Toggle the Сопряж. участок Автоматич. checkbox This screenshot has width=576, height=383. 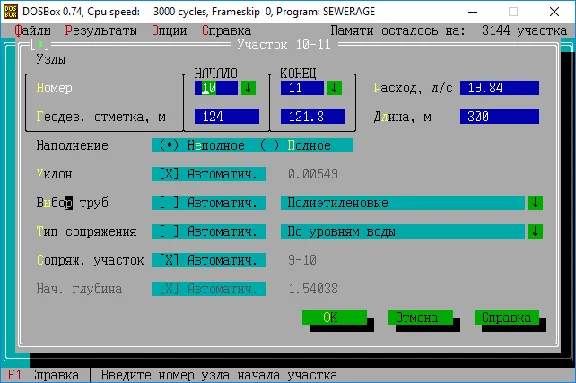pos(209,260)
